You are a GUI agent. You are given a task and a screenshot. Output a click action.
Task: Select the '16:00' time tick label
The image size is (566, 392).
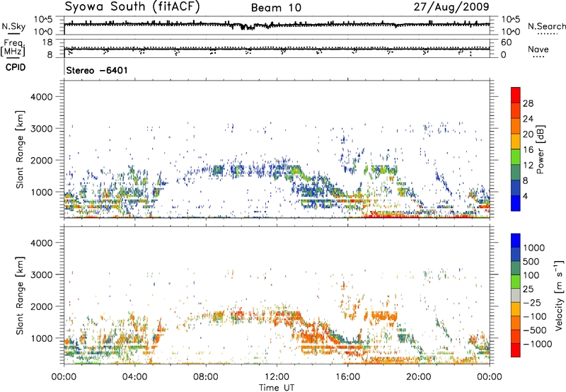point(347,377)
